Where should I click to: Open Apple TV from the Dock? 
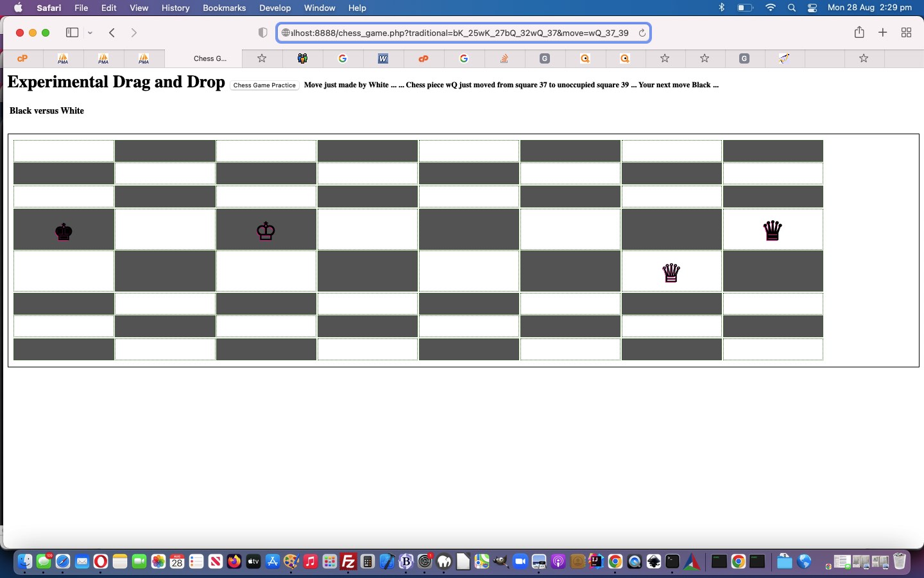tap(253, 562)
